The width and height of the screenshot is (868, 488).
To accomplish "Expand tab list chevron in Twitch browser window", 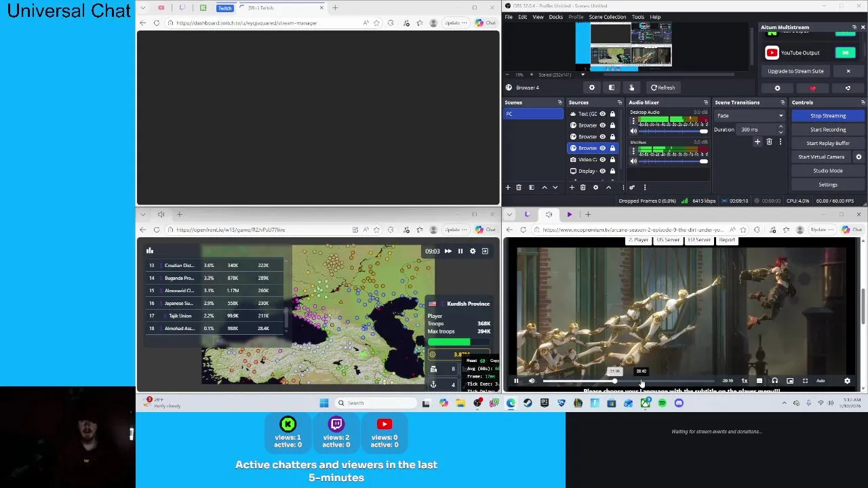I will 142,7.
